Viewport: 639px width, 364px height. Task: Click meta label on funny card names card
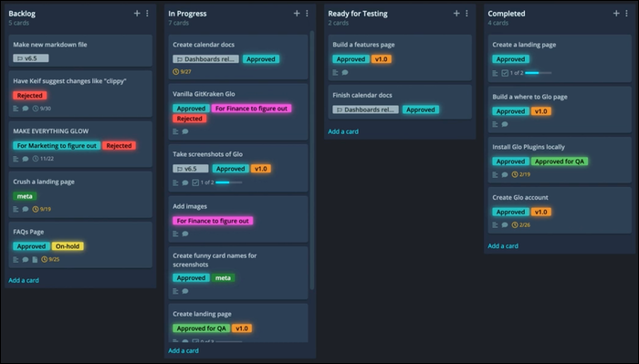tap(223, 277)
